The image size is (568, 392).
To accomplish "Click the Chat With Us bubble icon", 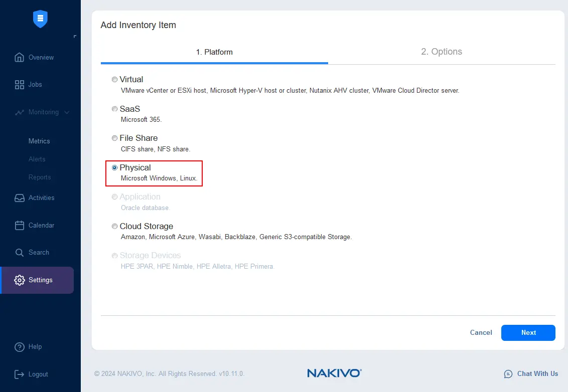I will [508, 374].
